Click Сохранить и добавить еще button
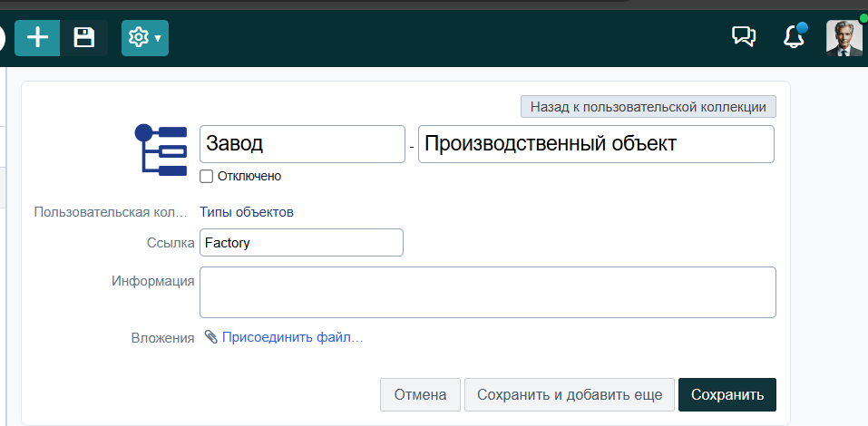This screenshot has height=426, width=868. (x=570, y=394)
